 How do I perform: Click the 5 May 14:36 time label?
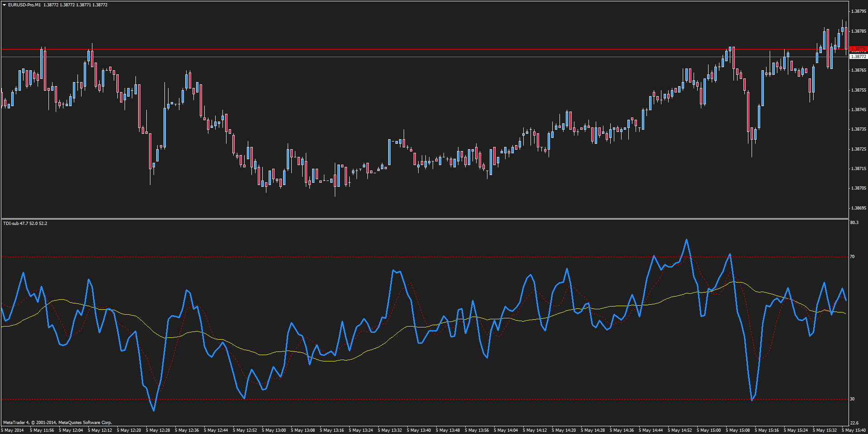point(622,430)
